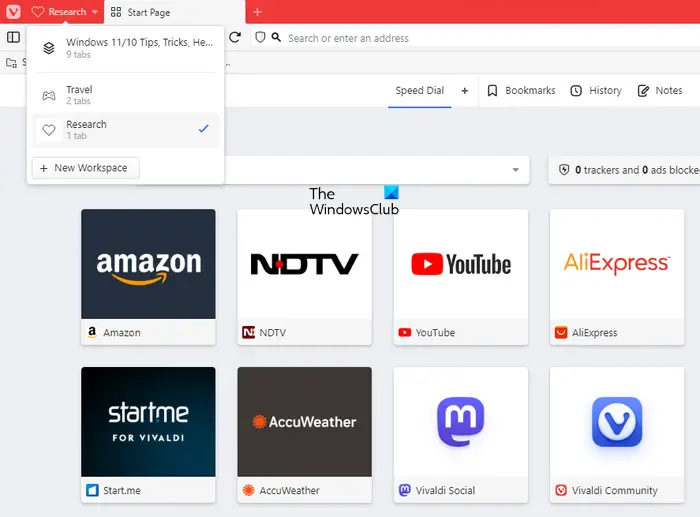The width and height of the screenshot is (700, 517).
Task: Click the gamepad icon for Travel
Action: [49, 95]
